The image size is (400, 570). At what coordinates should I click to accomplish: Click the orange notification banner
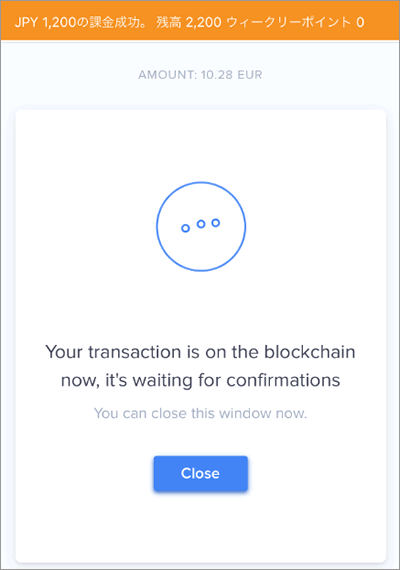coord(200,20)
